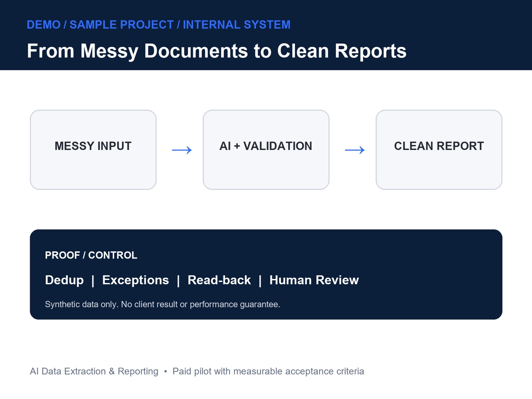Click the "AI Data Extraction & Reporting" footer text
The height and width of the screenshot is (399, 532).
click(94, 372)
